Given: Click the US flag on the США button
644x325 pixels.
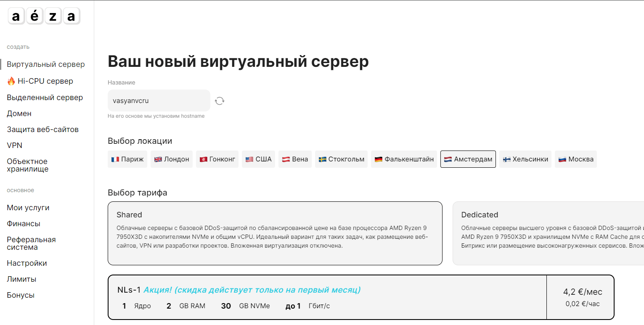Looking at the screenshot, I should pyautogui.click(x=249, y=159).
